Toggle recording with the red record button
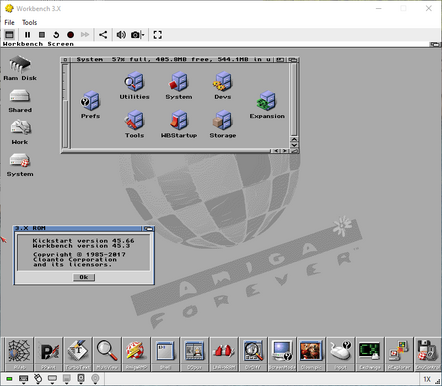442x386 pixels. [70, 35]
